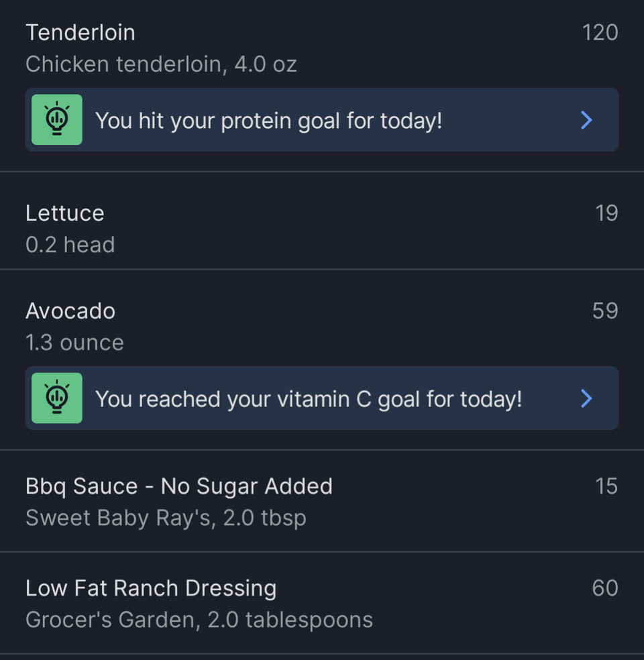
Task: Tap 'Sweet Baby Ray's, 2.0 tbsp' description
Action: tap(166, 518)
